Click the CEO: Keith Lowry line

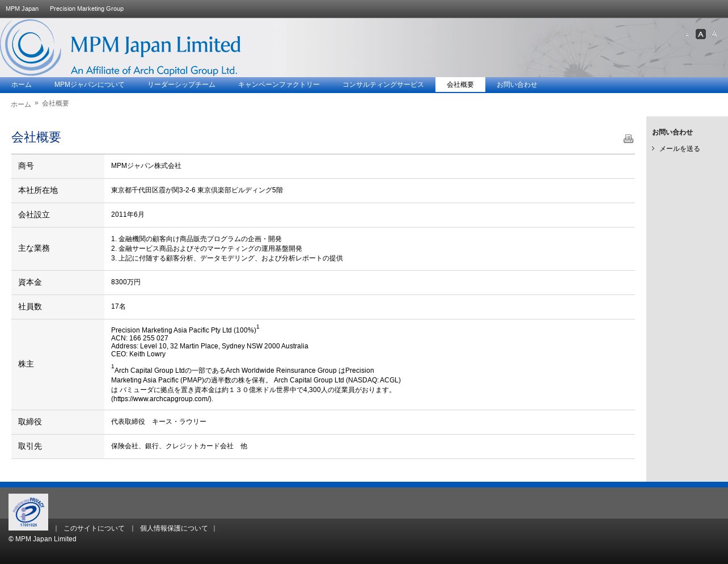(138, 354)
